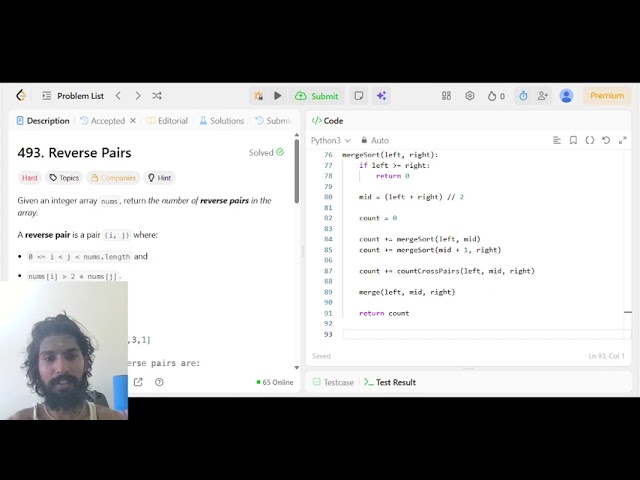Open the settings gear icon
640x480 pixels.
coord(470,96)
